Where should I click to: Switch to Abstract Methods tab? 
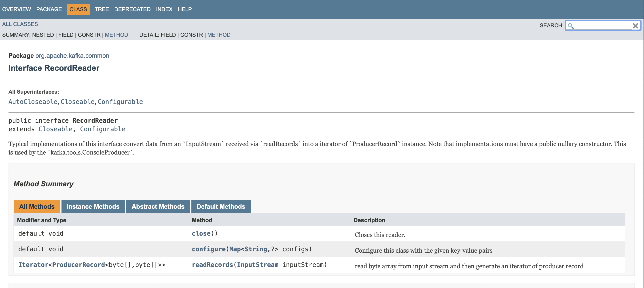pyautogui.click(x=158, y=206)
